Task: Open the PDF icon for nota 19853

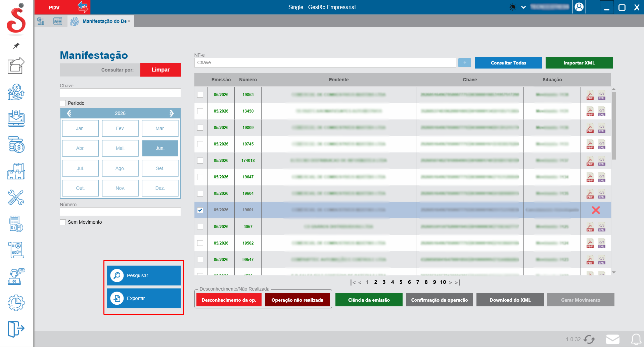Action: 590,95
